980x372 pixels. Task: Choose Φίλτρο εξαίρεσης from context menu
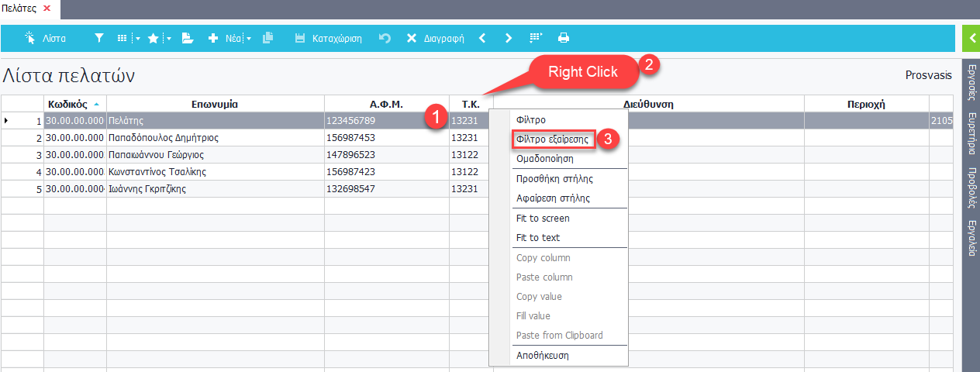pos(554,139)
